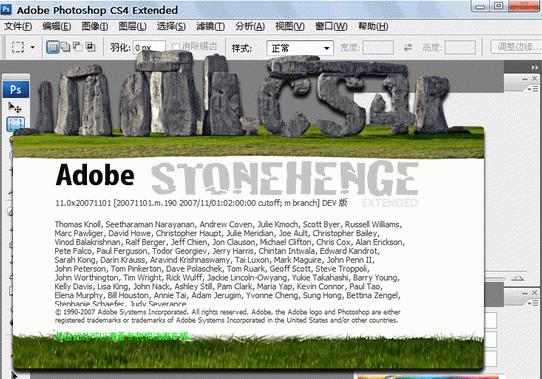Select the New selection mode icon
The width and height of the screenshot is (542, 379).
(x=53, y=47)
